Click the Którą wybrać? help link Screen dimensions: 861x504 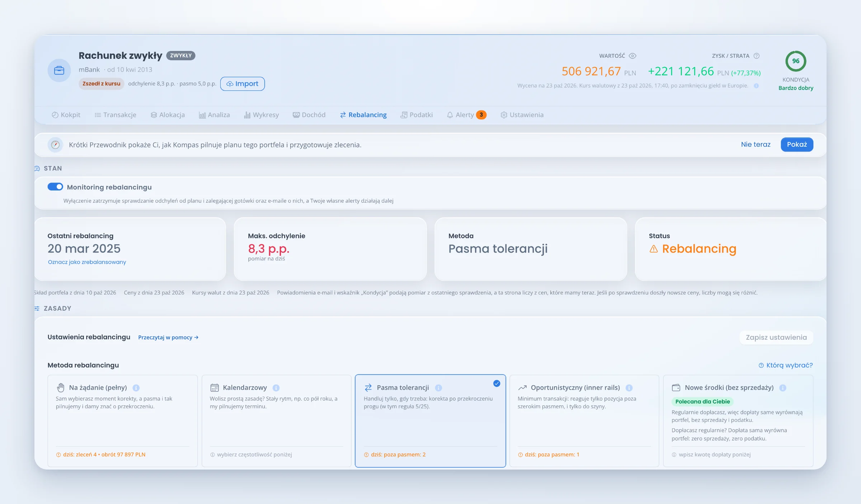coord(786,365)
